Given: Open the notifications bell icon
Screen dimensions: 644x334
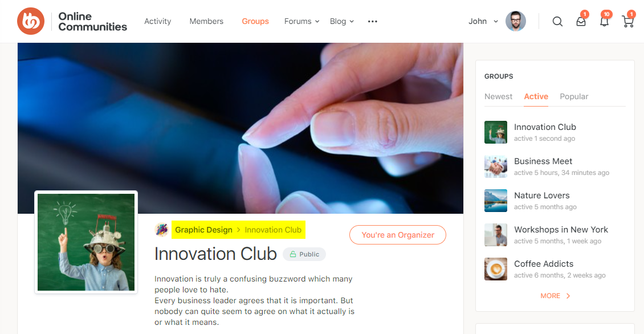Looking at the screenshot, I should click(x=604, y=21).
